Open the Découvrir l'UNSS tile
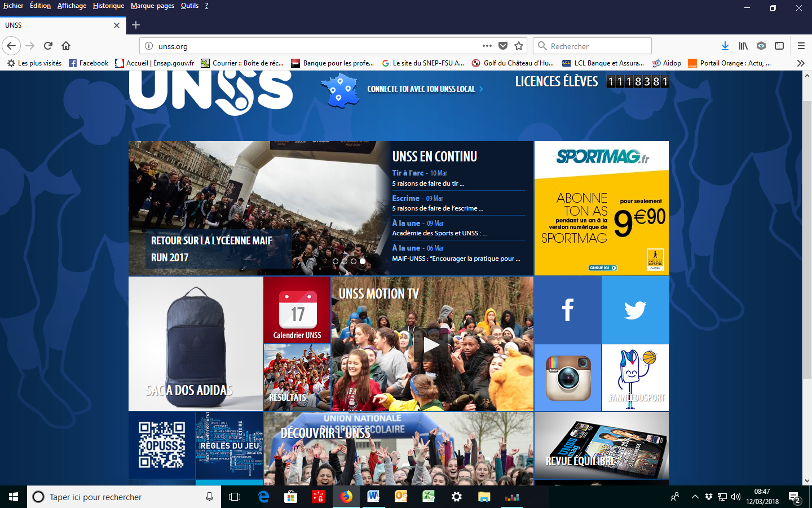The height and width of the screenshot is (508, 812). 399,448
